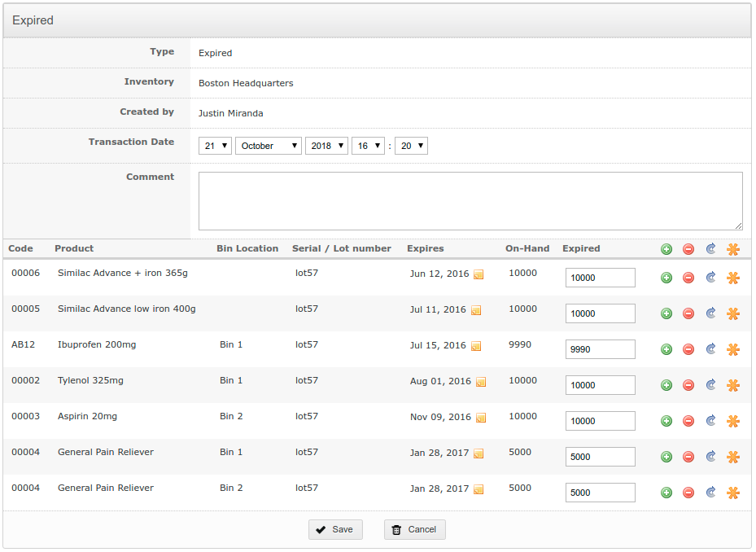Click green add icon in table header row
756x552 pixels.
pos(666,249)
